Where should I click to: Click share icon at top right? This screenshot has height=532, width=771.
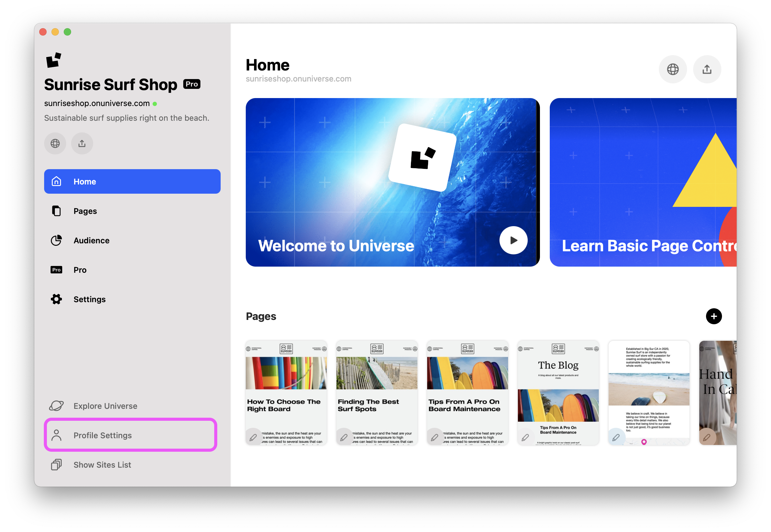(707, 69)
